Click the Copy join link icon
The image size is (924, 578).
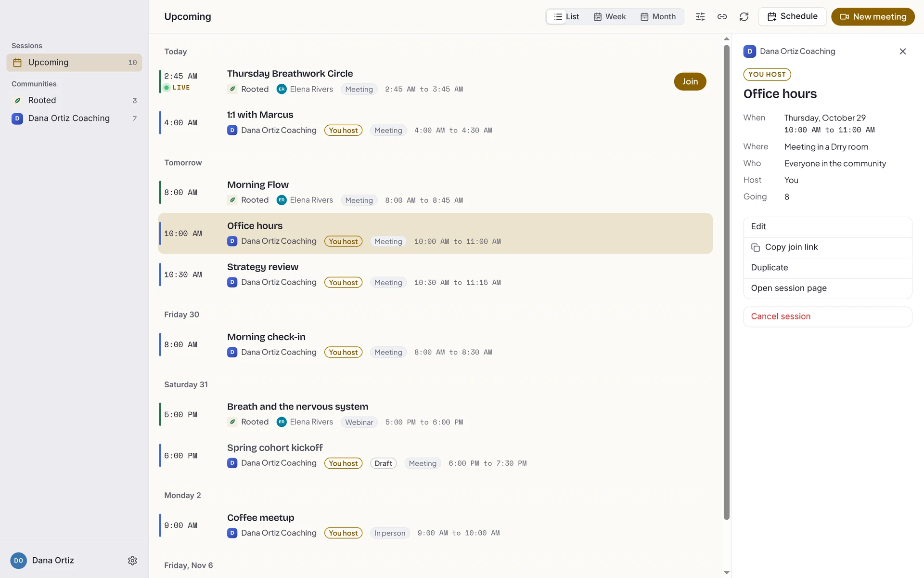[x=756, y=247]
